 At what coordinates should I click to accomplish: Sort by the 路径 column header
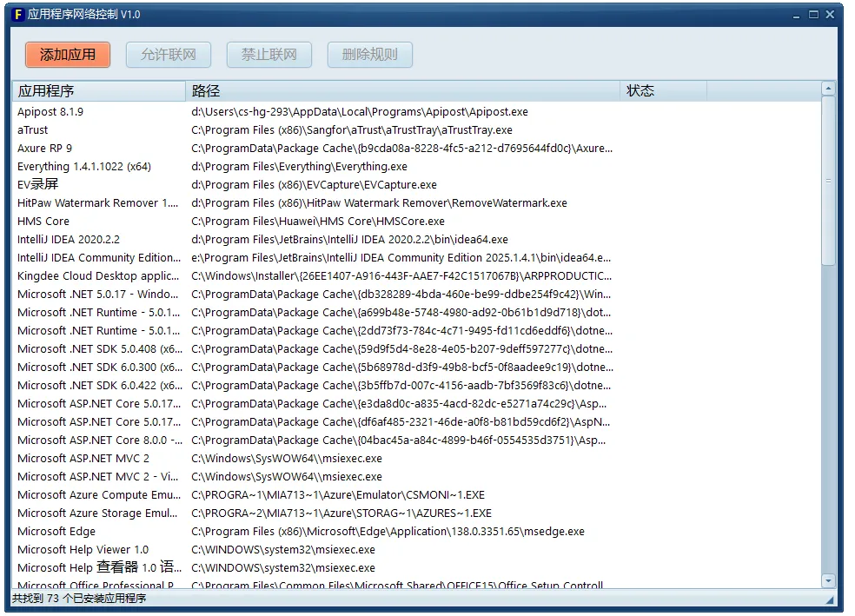tap(402, 91)
